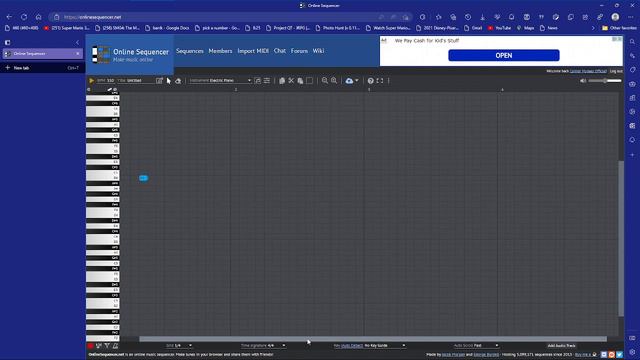
Task: Click the Log out link
Action: tap(616, 71)
